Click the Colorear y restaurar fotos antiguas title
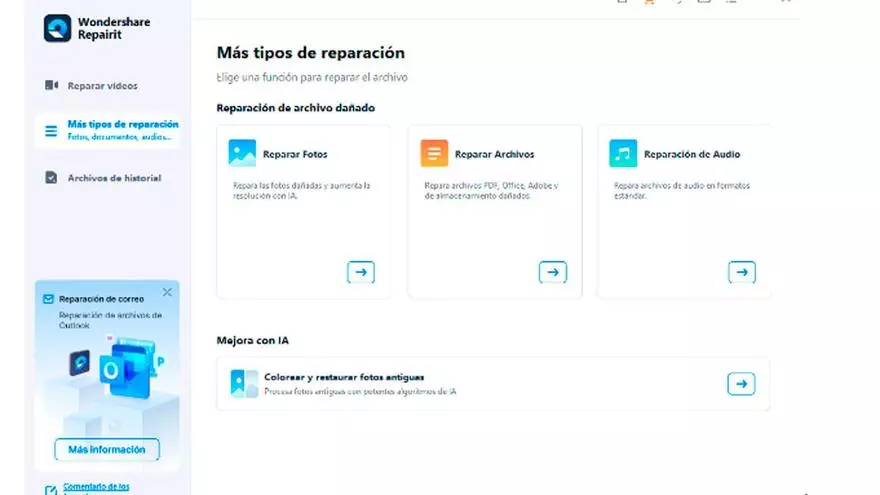Image resolution: width=880 pixels, height=495 pixels. [x=344, y=377]
